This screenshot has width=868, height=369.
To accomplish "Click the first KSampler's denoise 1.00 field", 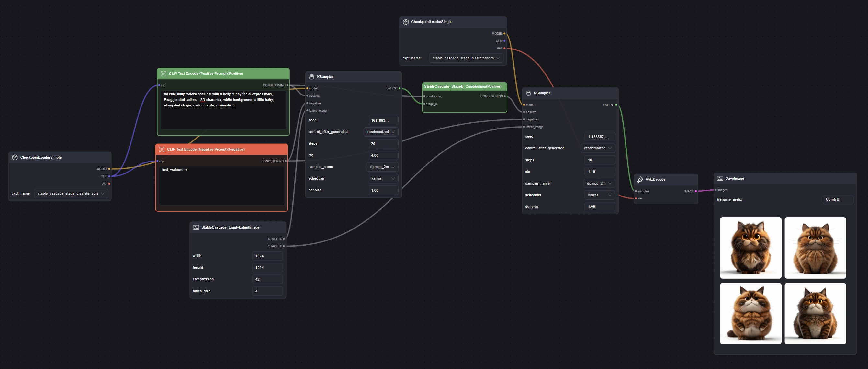I will (x=383, y=190).
